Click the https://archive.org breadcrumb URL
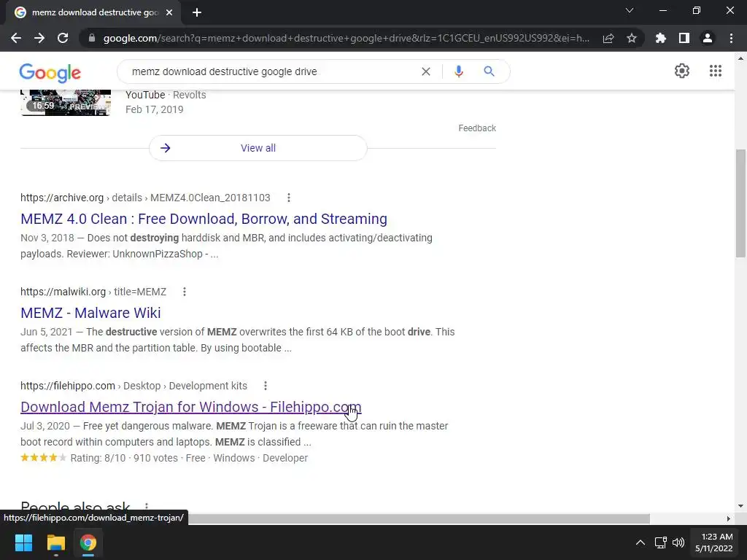The height and width of the screenshot is (560, 747). (x=62, y=198)
